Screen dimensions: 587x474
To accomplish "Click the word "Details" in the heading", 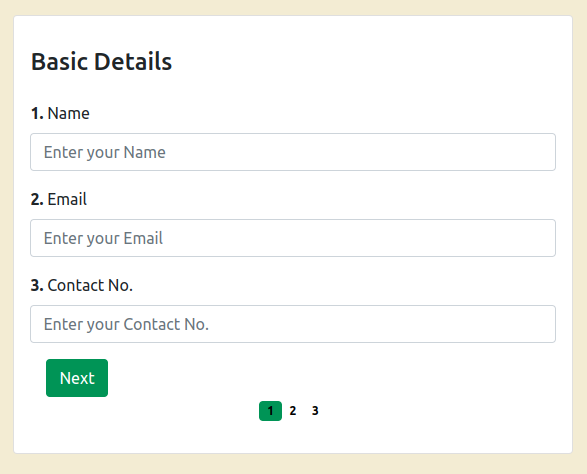I will [x=133, y=61].
